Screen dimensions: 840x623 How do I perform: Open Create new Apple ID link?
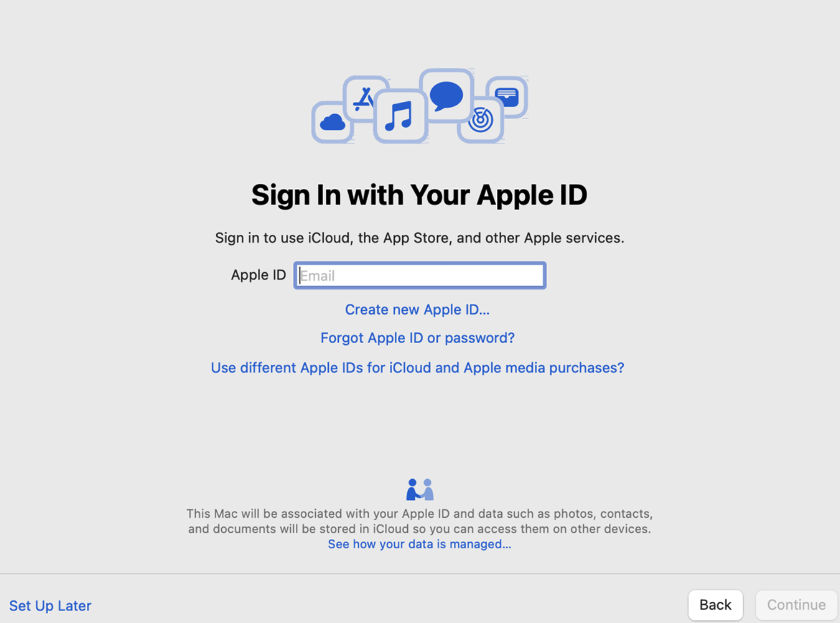pos(417,309)
